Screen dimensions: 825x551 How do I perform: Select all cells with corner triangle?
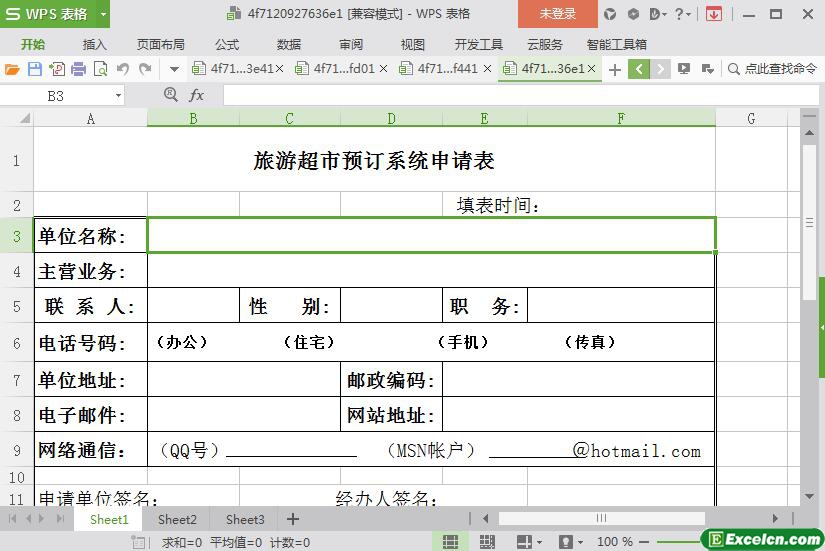(x=24, y=118)
